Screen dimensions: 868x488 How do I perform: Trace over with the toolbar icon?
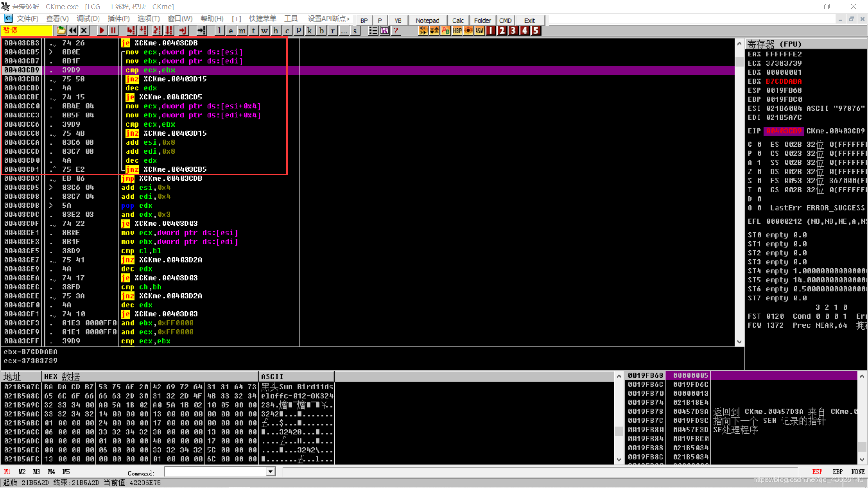[169, 30]
